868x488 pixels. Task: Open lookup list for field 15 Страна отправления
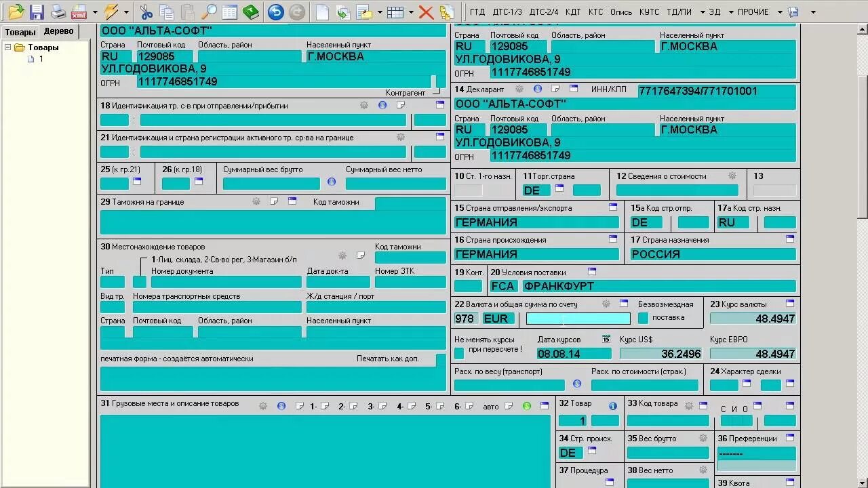(613, 207)
